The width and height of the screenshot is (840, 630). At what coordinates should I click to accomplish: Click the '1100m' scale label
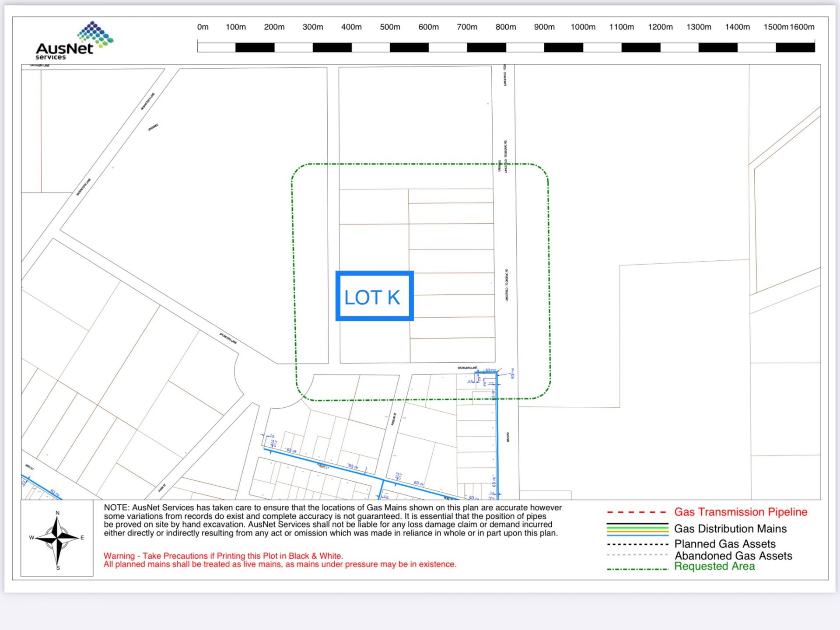click(x=621, y=27)
